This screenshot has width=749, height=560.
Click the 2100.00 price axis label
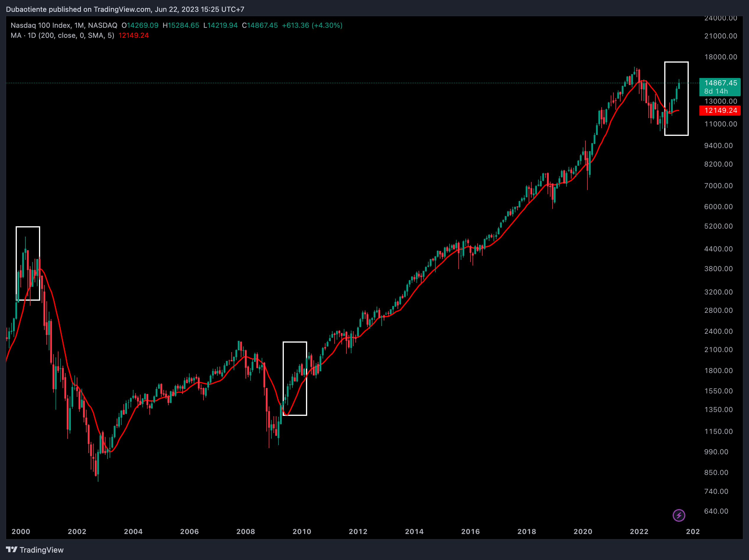718,350
